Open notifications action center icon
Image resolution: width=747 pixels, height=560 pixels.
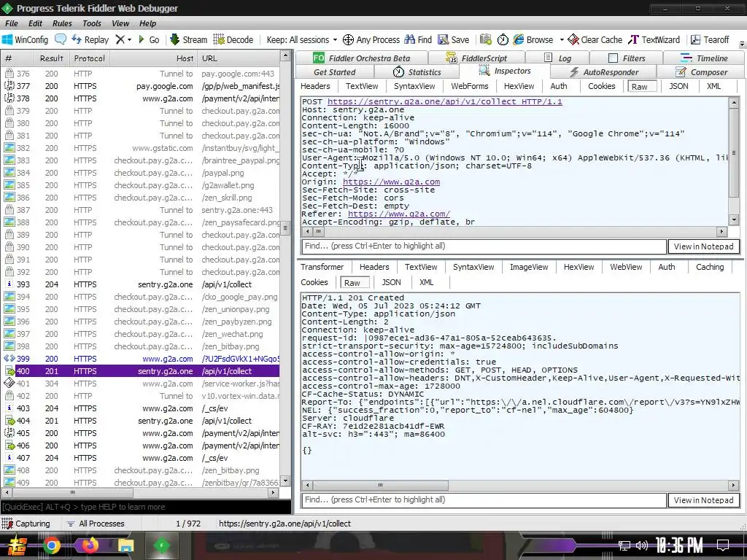coord(723,545)
